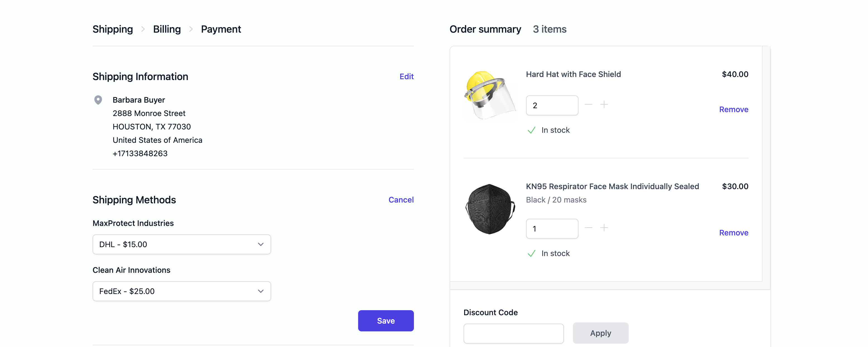Screen dimensions: 868x347
Task: Increase Hard Hat quantity with plus icon
Action: click(604, 105)
